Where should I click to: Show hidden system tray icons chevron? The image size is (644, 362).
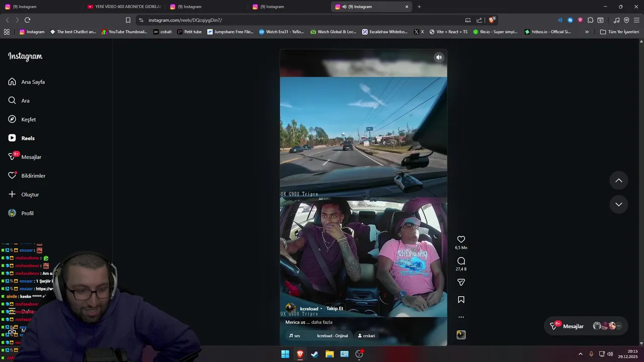coord(580,354)
